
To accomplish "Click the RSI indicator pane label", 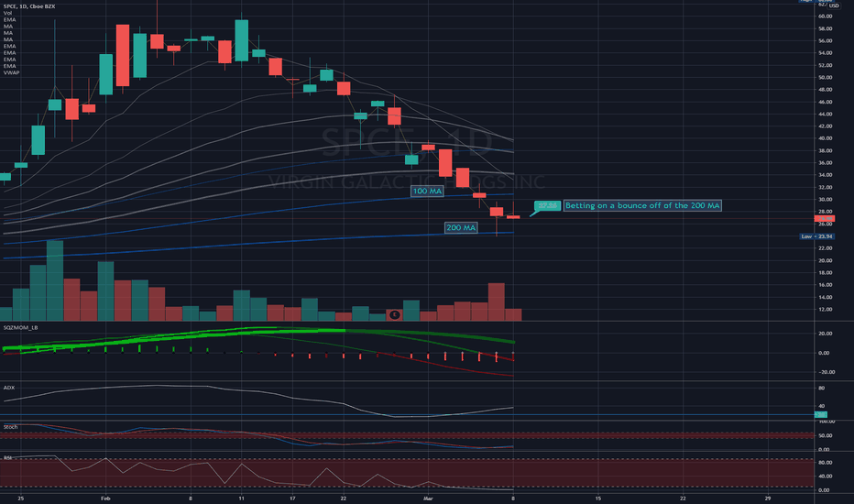I will (7, 457).
